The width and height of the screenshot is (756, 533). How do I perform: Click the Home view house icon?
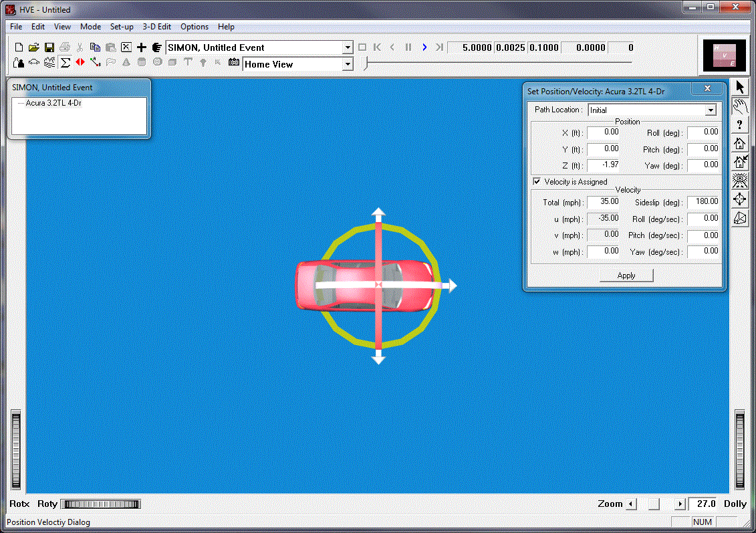tap(740, 143)
